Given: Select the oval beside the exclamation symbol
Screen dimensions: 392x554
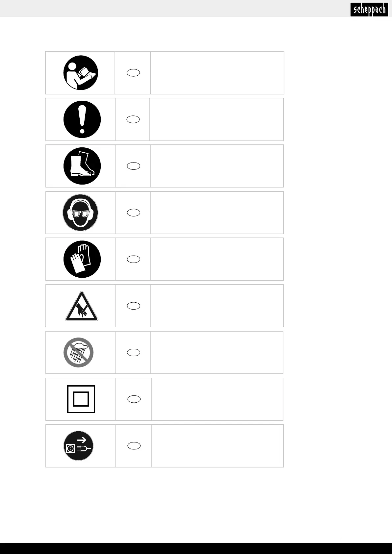Looking at the screenshot, I should coord(133,119).
